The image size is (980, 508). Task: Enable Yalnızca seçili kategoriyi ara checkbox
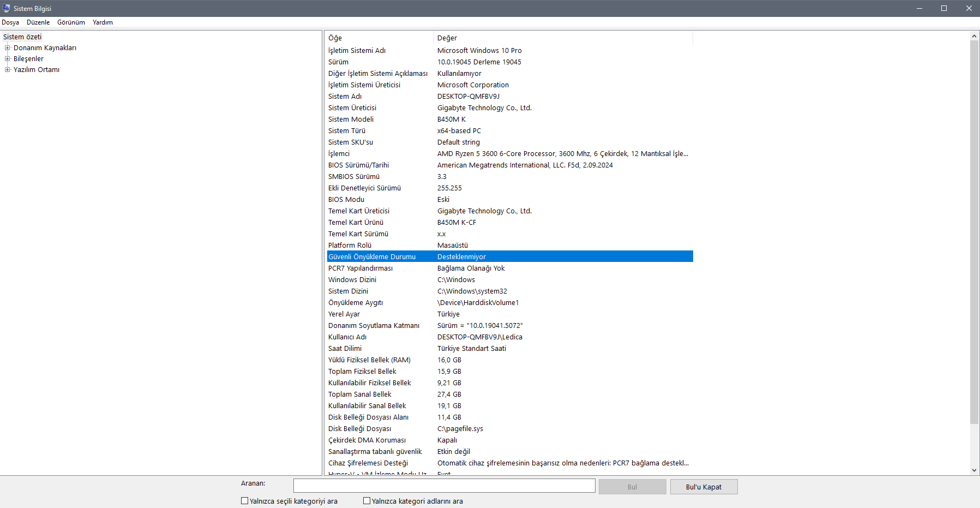[245, 501]
